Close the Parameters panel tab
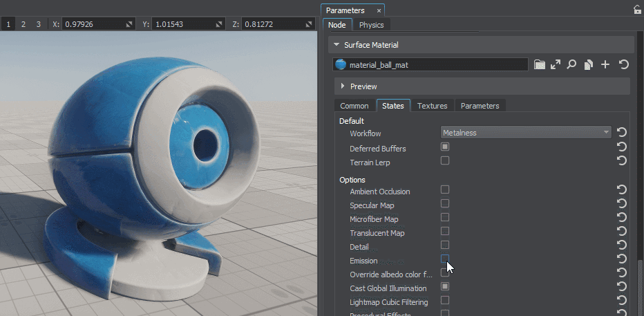Screen dimensions: 644x316 click(379, 10)
